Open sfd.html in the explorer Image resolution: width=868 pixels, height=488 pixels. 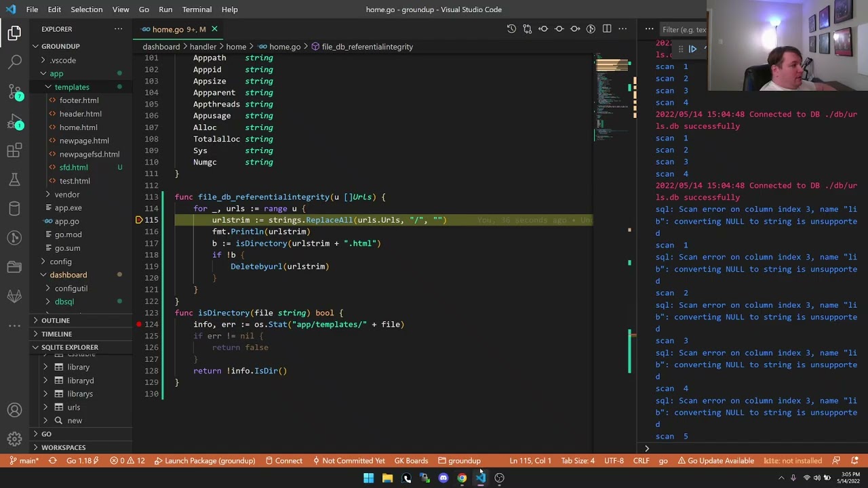tap(73, 167)
